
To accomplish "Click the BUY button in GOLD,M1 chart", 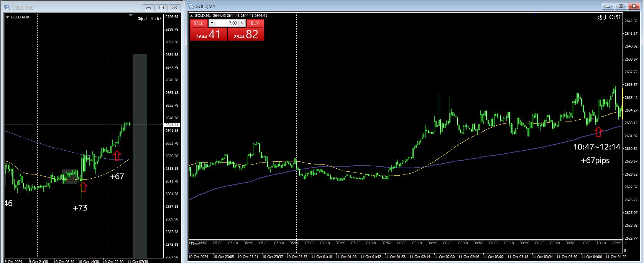I will coord(255,23).
